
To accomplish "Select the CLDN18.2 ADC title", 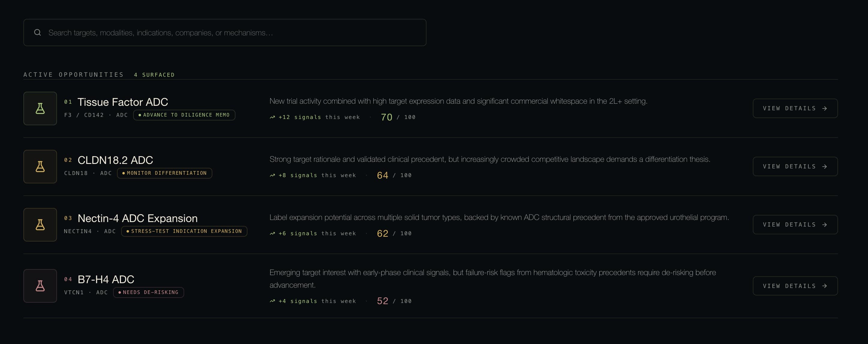I will 115,160.
